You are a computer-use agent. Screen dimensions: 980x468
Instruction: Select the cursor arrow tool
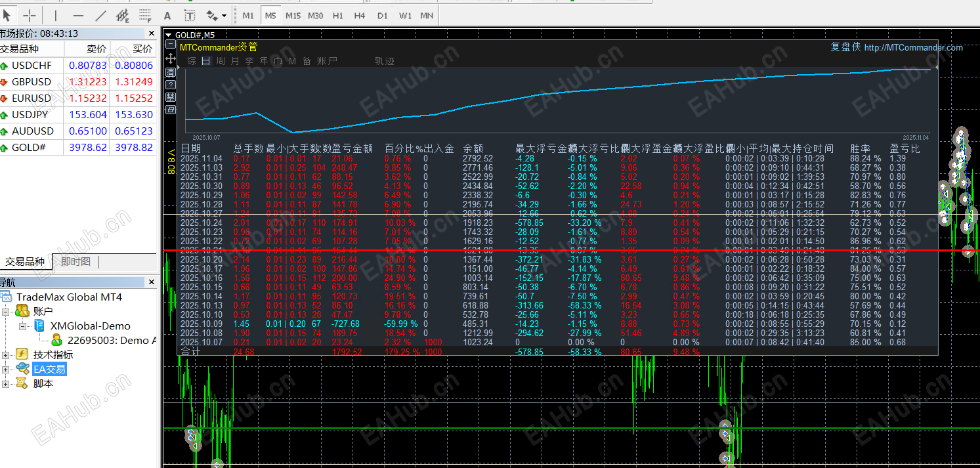7,14
